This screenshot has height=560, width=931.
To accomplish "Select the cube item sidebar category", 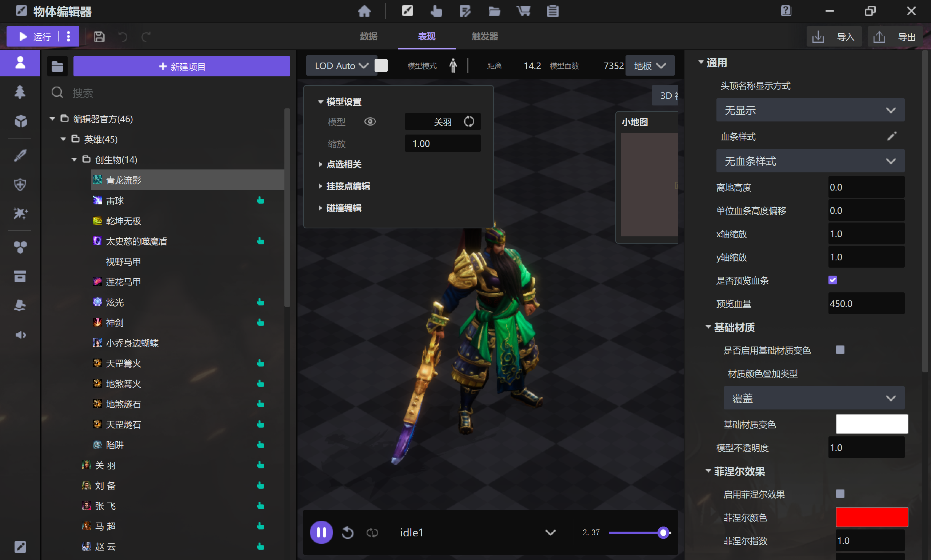I will tap(21, 121).
